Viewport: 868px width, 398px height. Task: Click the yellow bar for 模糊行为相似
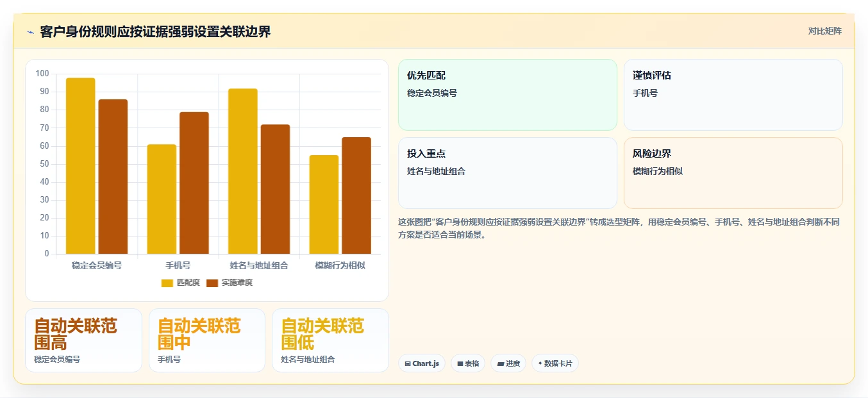click(x=324, y=204)
